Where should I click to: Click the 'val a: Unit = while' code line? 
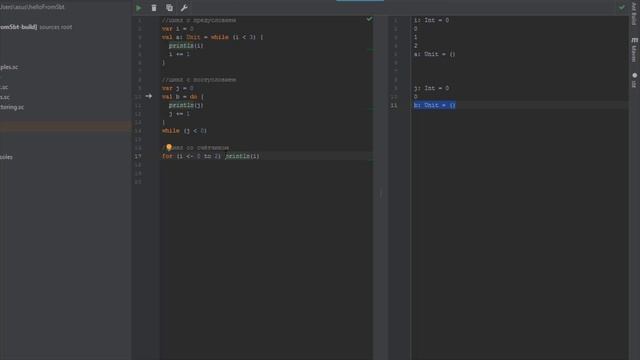(x=212, y=37)
